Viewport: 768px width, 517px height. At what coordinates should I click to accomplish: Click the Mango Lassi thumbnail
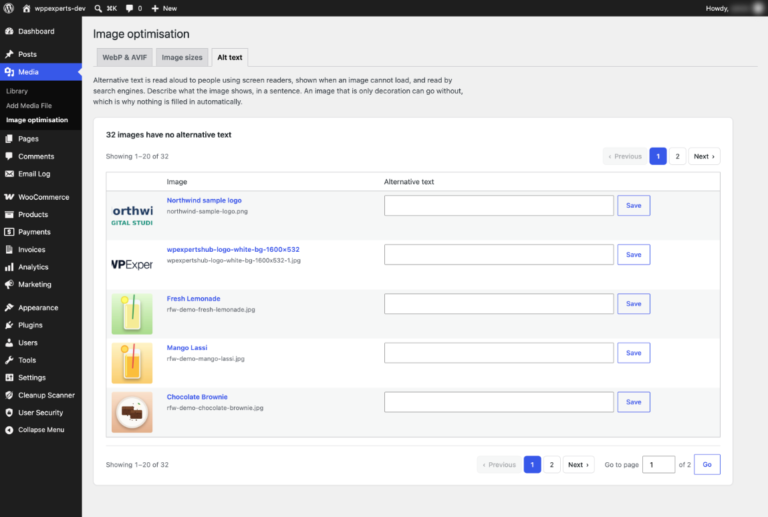coord(132,363)
